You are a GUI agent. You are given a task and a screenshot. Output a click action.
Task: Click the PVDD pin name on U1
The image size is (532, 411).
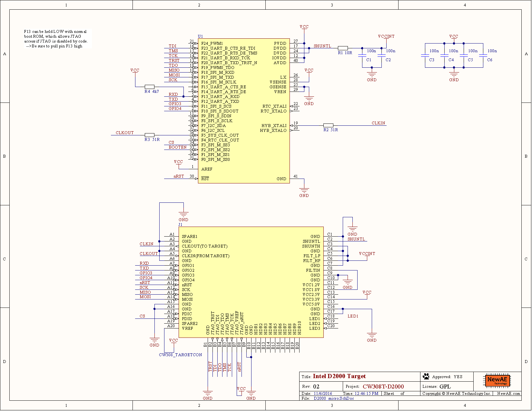pyautogui.click(x=280, y=44)
